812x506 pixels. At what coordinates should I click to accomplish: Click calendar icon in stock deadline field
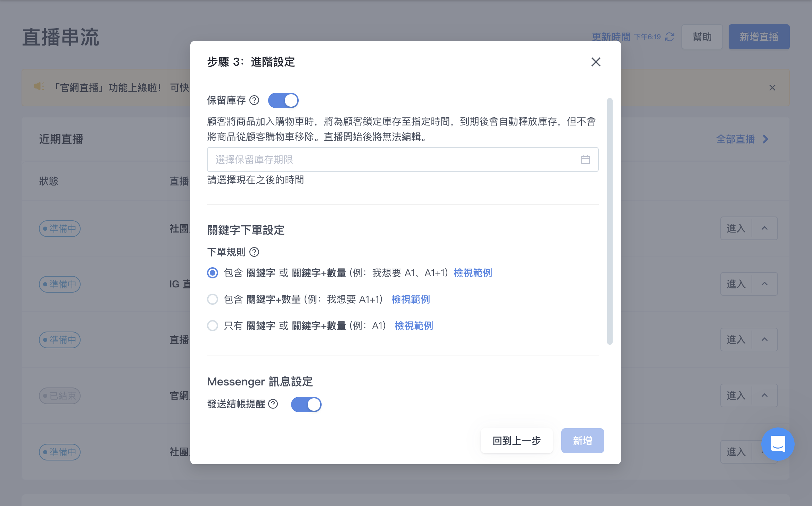click(x=585, y=160)
